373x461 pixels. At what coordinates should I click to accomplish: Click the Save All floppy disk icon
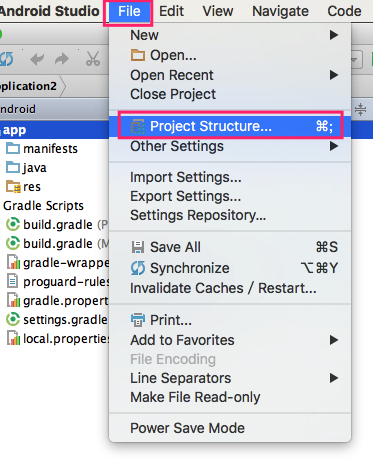[x=138, y=247]
